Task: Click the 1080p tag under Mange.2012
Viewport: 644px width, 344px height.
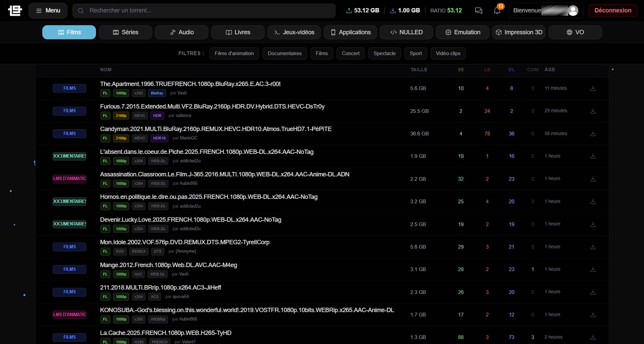Action: [121, 274]
